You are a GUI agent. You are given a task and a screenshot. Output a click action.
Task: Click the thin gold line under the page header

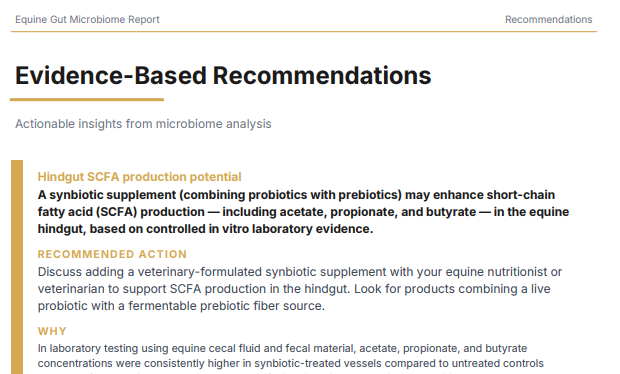tap(304, 32)
